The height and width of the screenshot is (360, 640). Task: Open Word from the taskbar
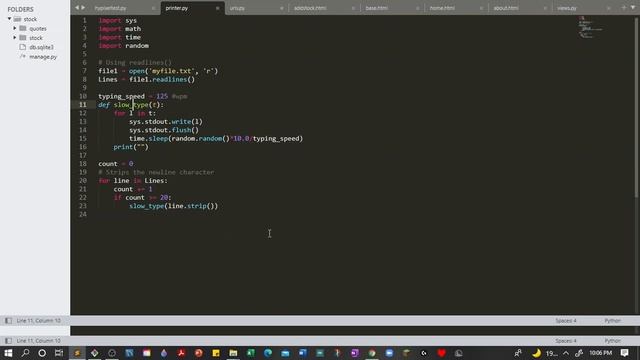pyautogui.click(x=302, y=353)
